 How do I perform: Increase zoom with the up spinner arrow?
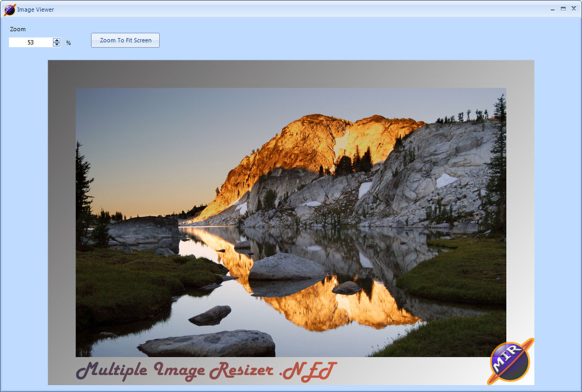(57, 40)
